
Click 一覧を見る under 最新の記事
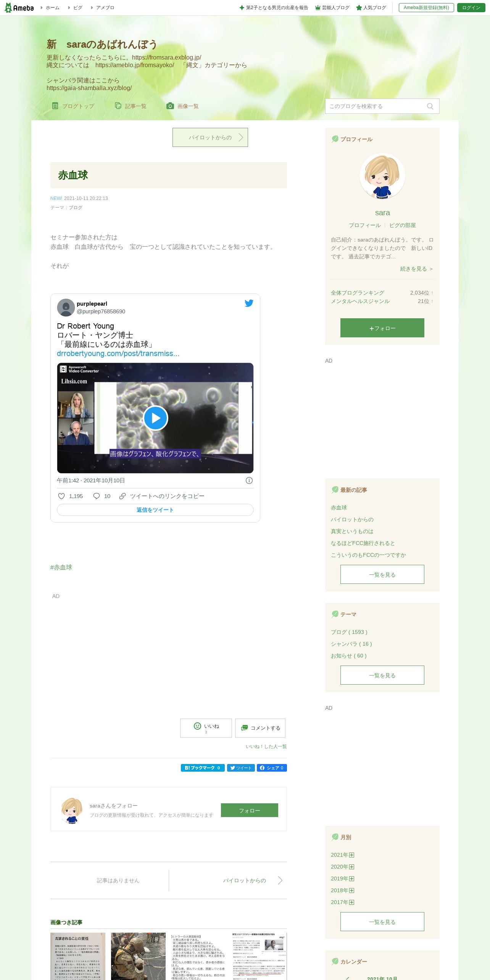[382, 574]
